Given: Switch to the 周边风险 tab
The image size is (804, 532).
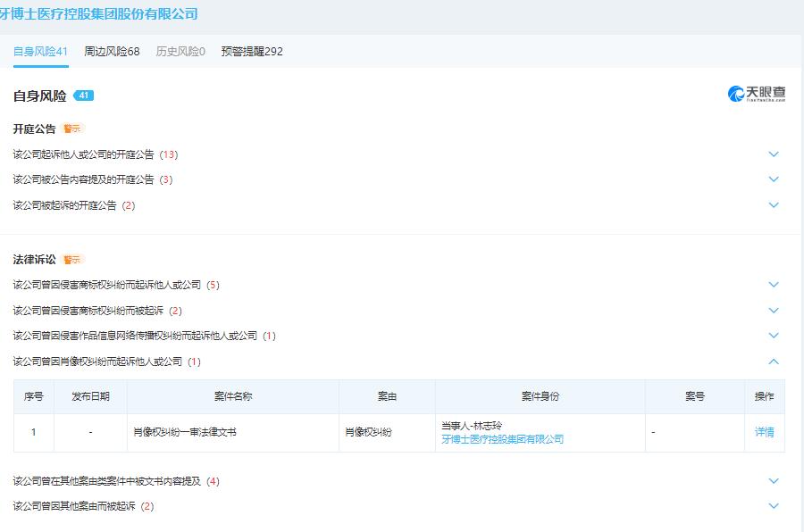Looking at the screenshot, I should (x=113, y=51).
